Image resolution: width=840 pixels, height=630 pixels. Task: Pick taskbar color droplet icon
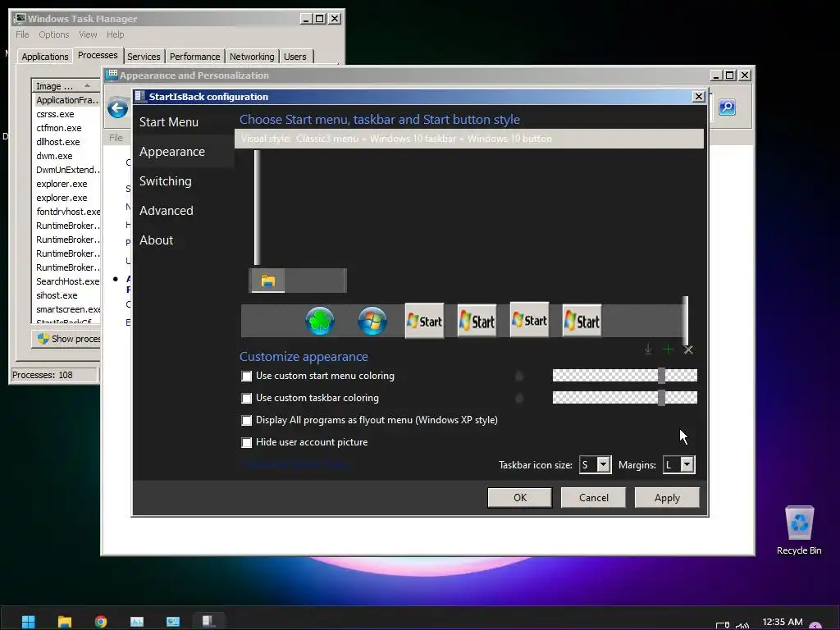519,398
